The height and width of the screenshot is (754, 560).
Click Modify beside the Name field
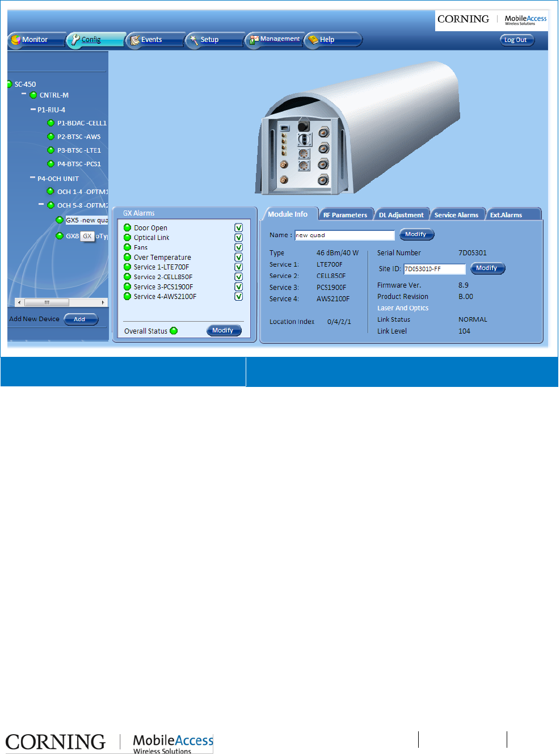416,234
